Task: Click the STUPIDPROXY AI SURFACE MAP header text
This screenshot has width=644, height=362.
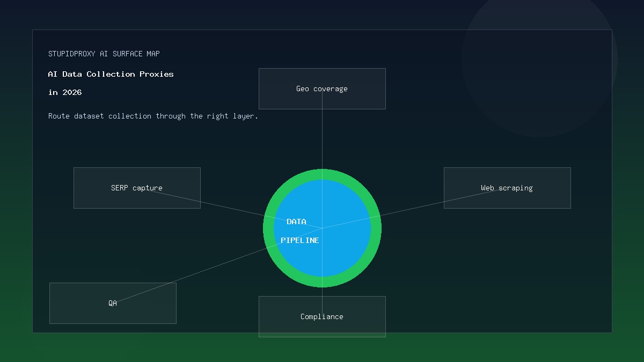Action: point(104,54)
